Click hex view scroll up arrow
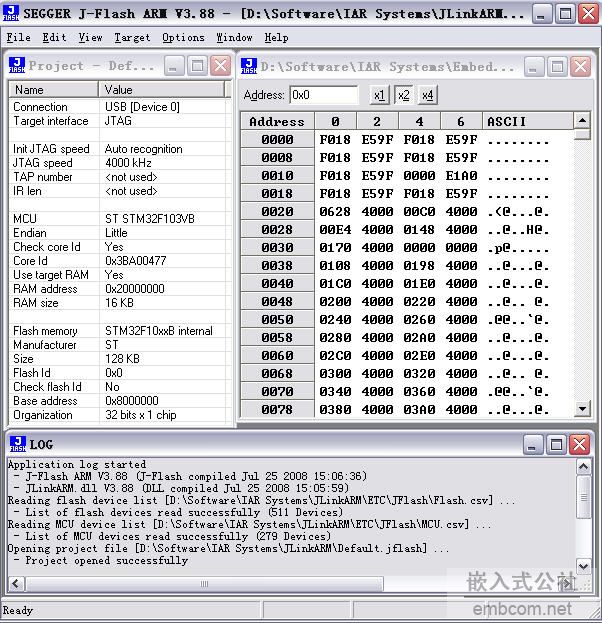The image size is (602, 623). (582, 120)
